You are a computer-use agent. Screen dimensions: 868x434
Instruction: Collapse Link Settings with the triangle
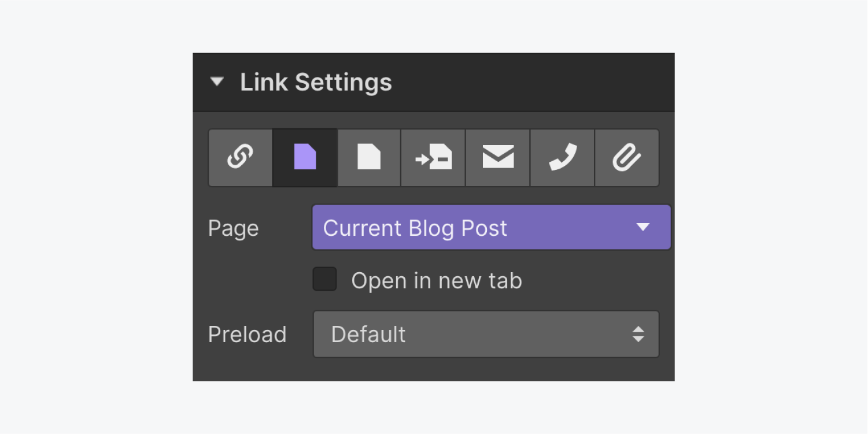(217, 82)
